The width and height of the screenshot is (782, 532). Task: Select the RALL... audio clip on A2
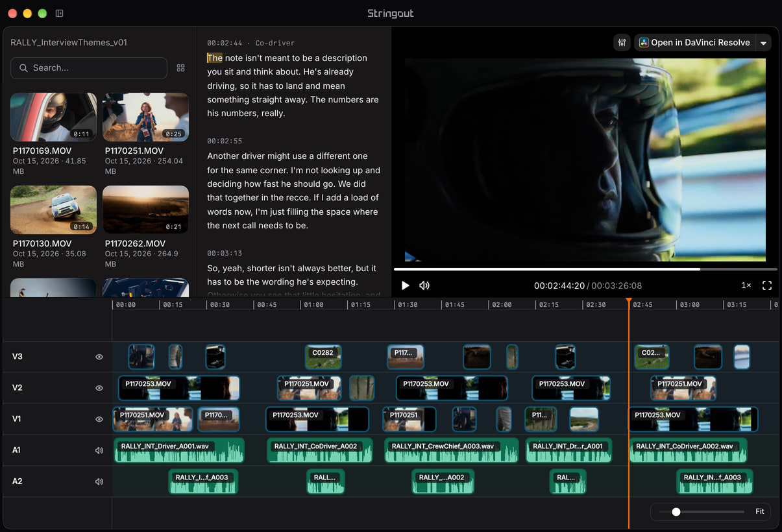coord(326,481)
